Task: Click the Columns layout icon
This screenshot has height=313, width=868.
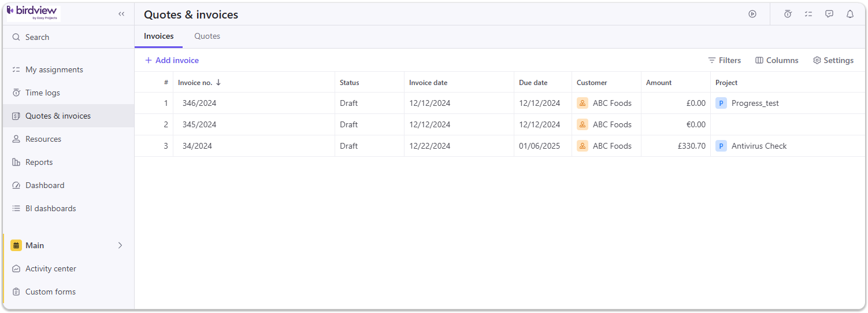Action: [x=759, y=60]
